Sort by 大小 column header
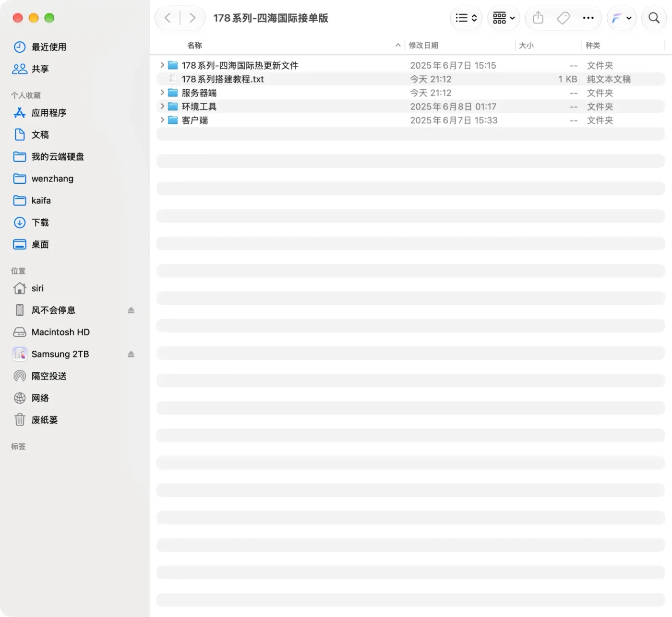Screen dimensions: 672x617 tap(526, 45)
